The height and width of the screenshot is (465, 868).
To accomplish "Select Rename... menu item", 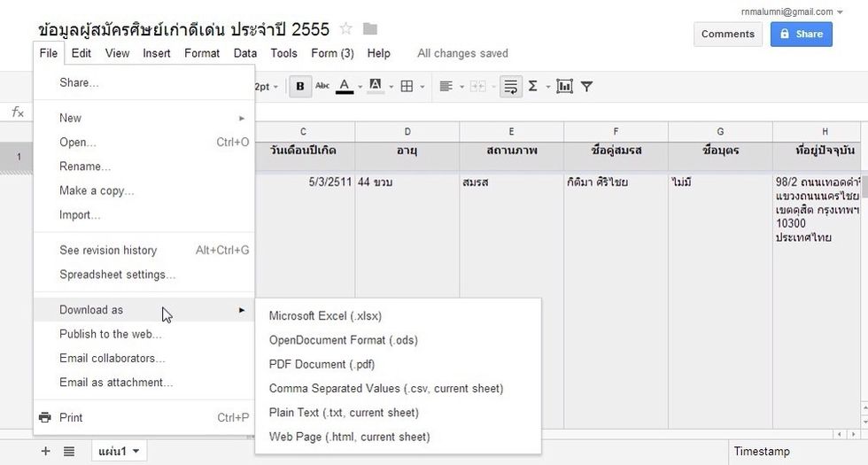I will point(143,167).
